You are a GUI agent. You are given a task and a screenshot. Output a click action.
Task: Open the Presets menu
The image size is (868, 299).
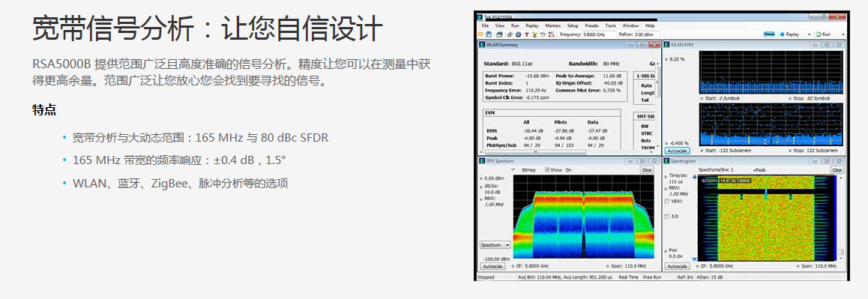coord(591,25)
